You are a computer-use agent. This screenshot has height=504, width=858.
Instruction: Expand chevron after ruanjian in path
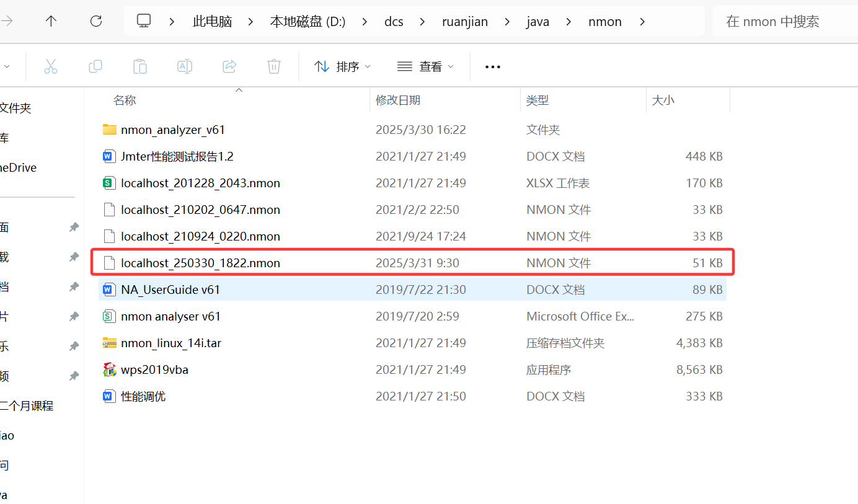point(507,22)
